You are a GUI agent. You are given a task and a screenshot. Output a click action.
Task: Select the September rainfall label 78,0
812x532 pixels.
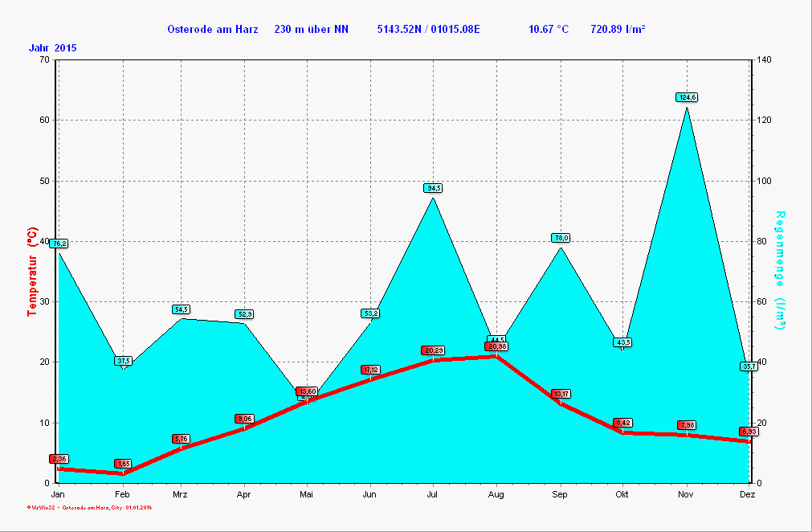560,238
